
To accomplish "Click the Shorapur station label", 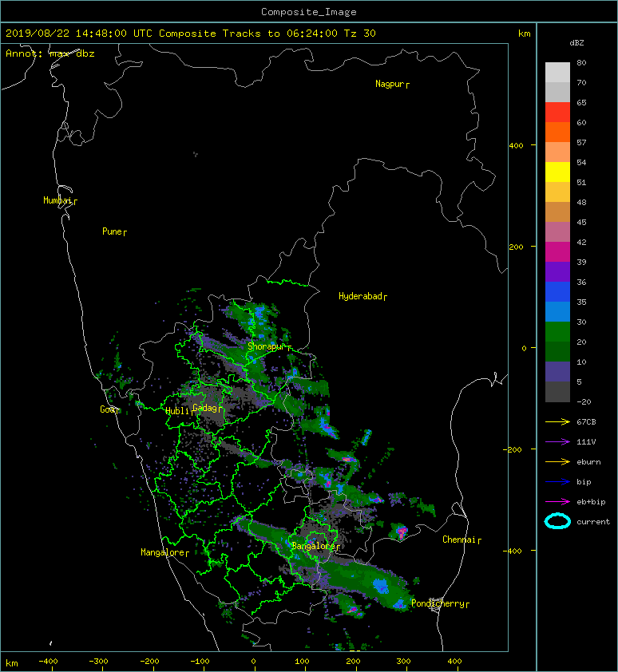I will pos(267,346).
